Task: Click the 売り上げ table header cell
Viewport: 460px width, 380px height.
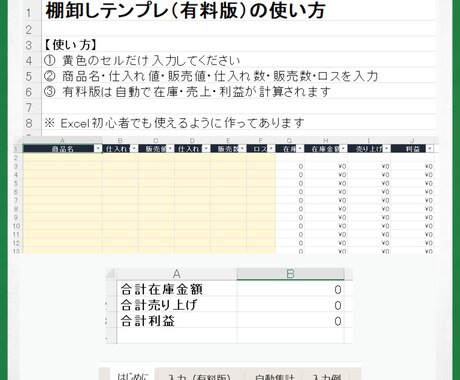Action: [x=369, y=149]
